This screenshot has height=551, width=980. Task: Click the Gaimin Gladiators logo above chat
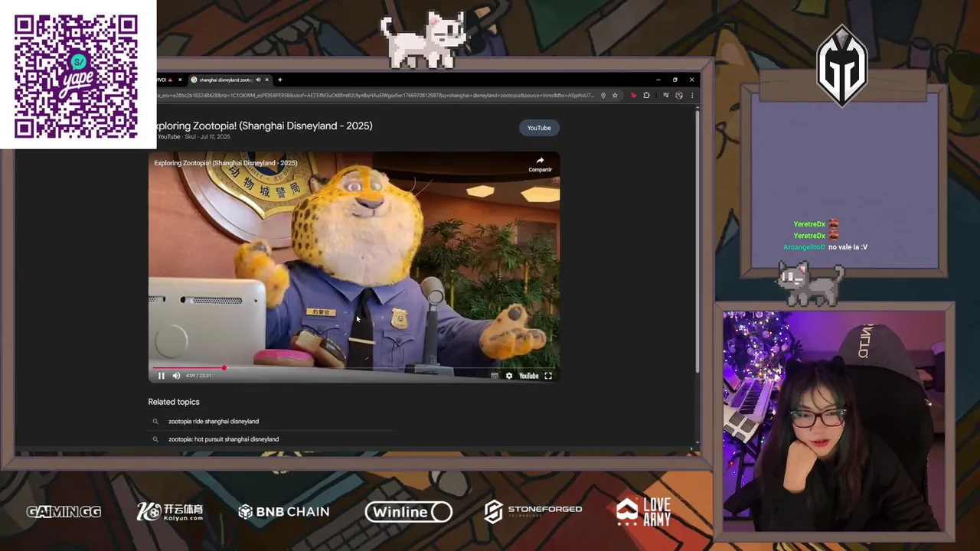click(x=841, y=66)
